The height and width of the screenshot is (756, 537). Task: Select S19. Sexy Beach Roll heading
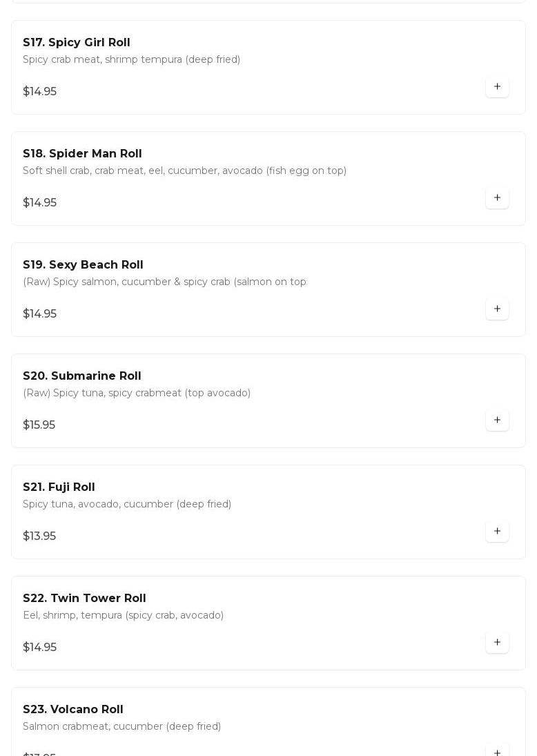pos(83,265)
